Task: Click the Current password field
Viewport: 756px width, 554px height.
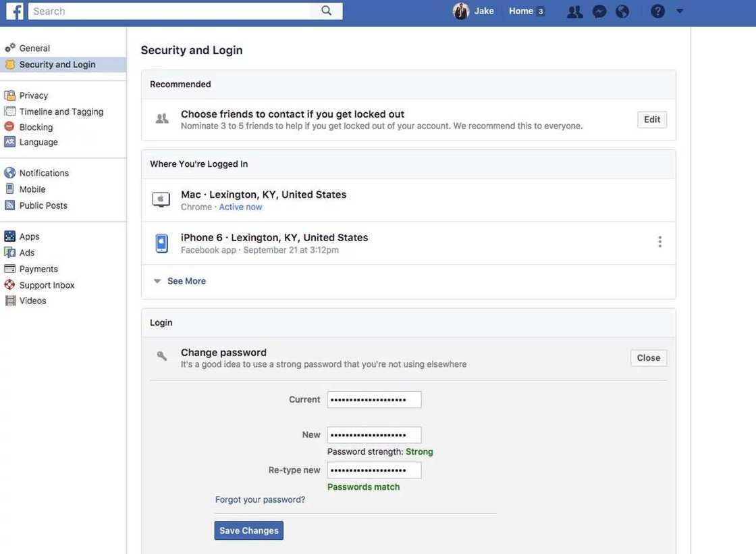Action: (374, 400)
